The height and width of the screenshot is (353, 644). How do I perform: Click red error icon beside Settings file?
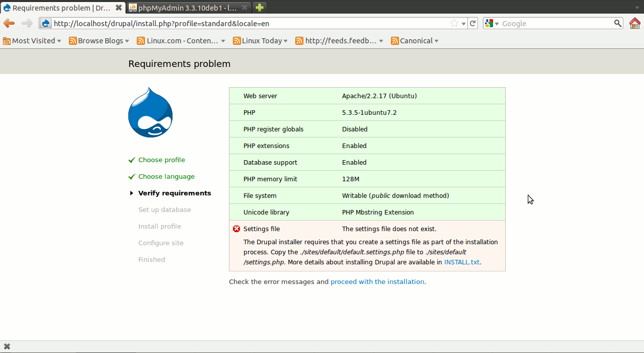(x=236, y=229)
